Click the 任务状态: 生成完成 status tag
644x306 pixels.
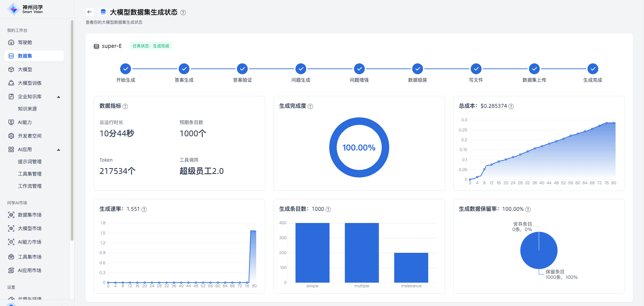(x=151, y=46)
